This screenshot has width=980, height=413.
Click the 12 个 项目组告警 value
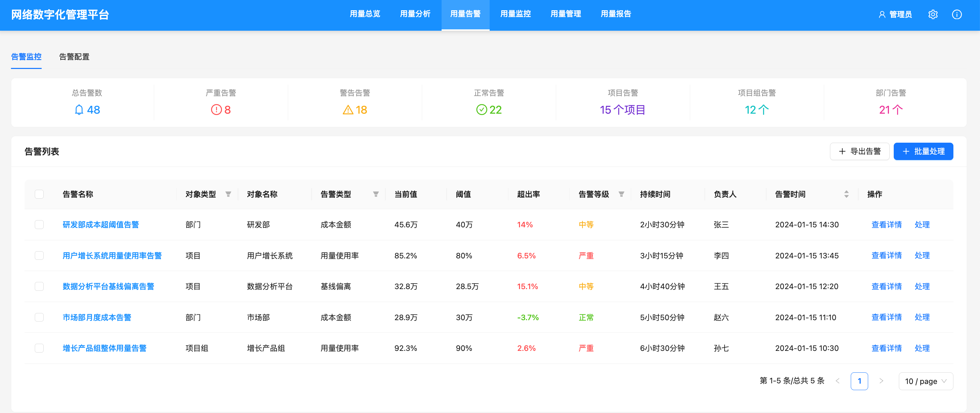click(757, 110)
